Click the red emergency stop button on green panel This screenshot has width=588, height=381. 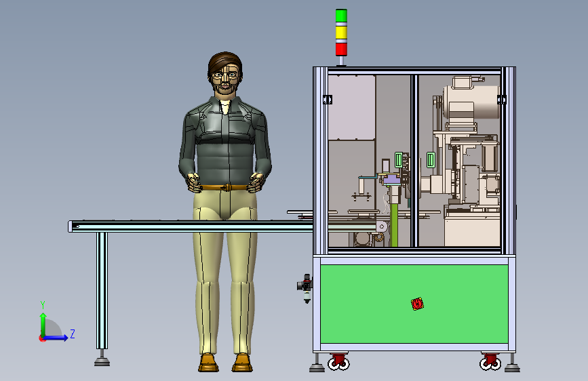coord(417,304)
